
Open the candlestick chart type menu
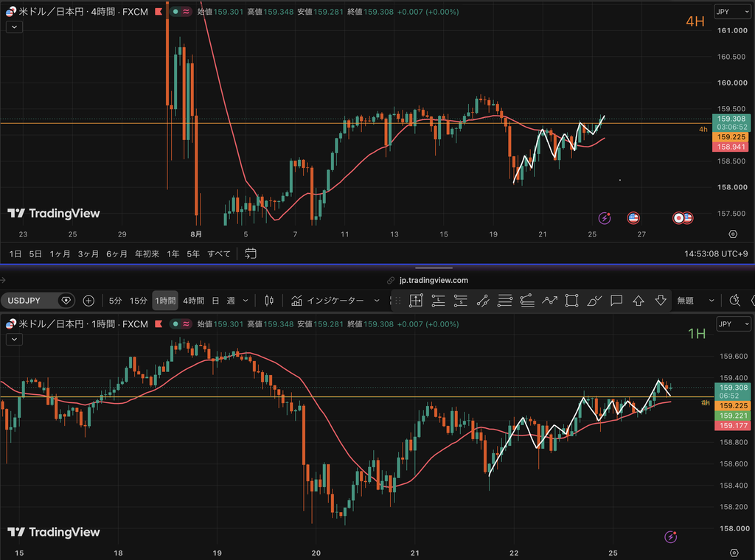pos(269,301)
